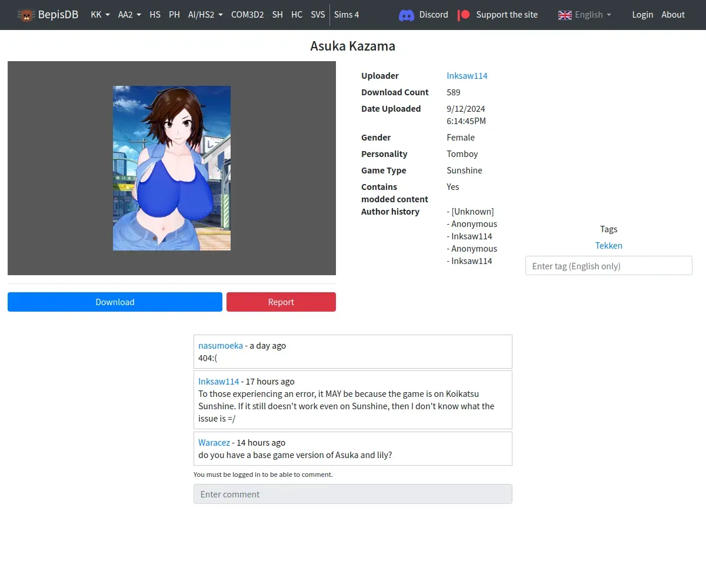
Task: Open the COM3D2 section
Action: tap(247, 15)
